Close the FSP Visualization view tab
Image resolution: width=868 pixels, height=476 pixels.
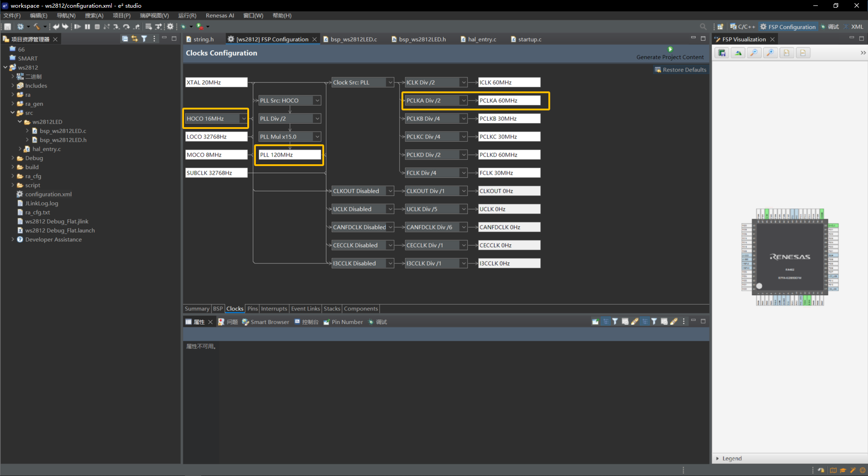click(773, 39)
